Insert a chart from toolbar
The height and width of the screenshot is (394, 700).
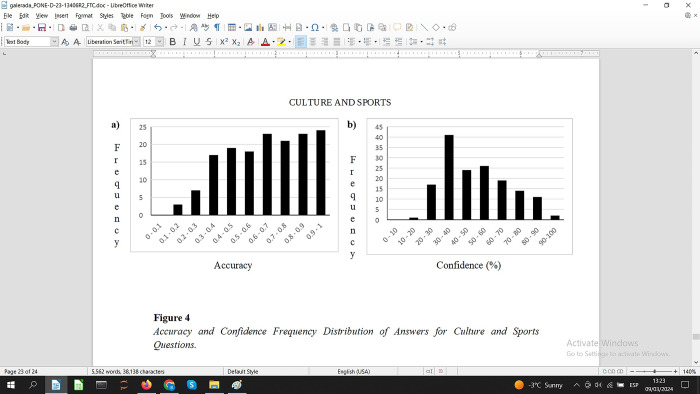coord(260,28)
